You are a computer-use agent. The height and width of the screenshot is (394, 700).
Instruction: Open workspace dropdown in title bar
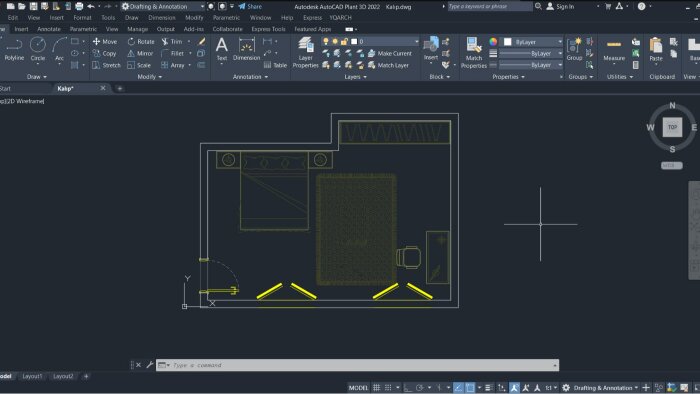tap(162, 6)
